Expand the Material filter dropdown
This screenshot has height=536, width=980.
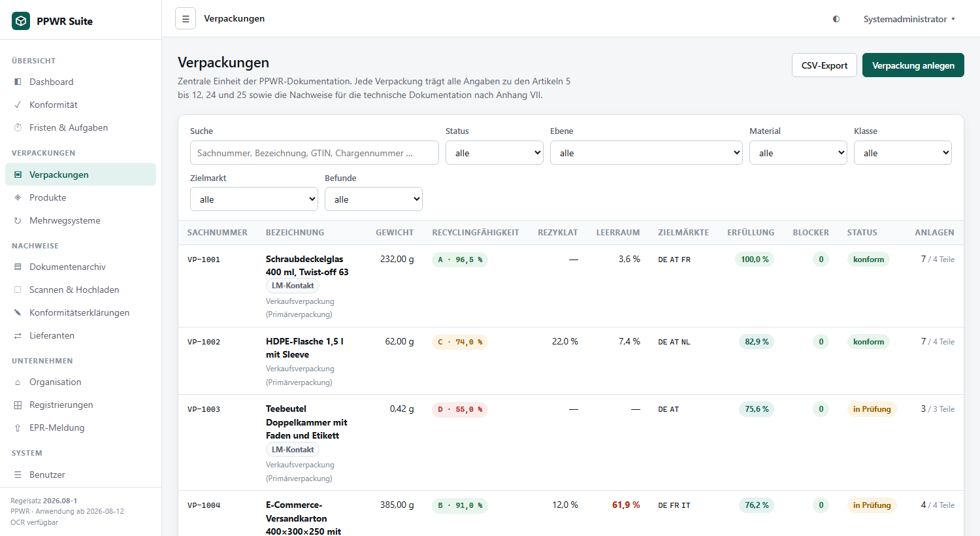[x=798, y=153]
